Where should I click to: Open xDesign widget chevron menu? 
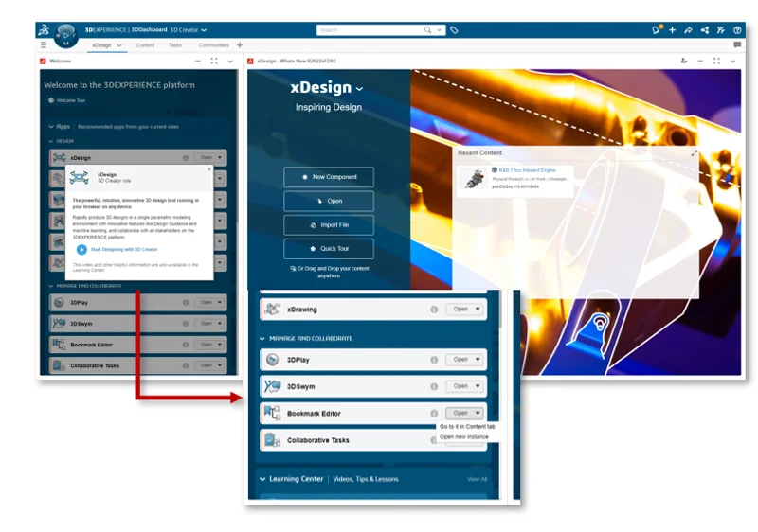732,61
